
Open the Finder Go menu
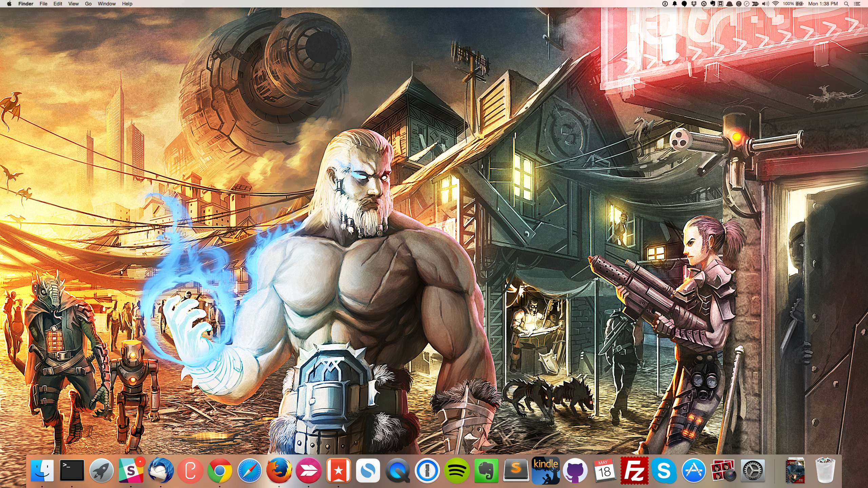(x=88, y=4)
